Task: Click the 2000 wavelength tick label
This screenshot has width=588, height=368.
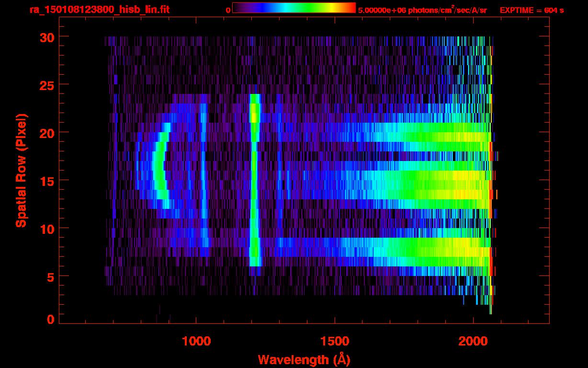Action: pos(473,341)
